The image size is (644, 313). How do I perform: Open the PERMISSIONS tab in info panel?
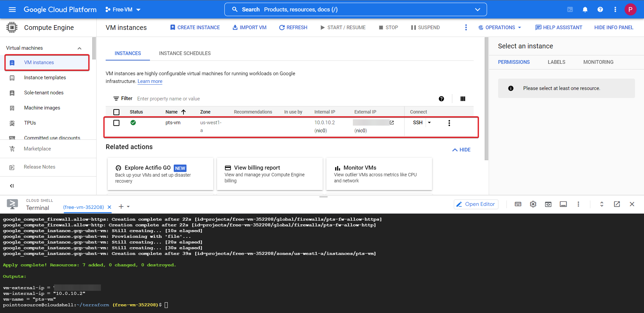514,62
